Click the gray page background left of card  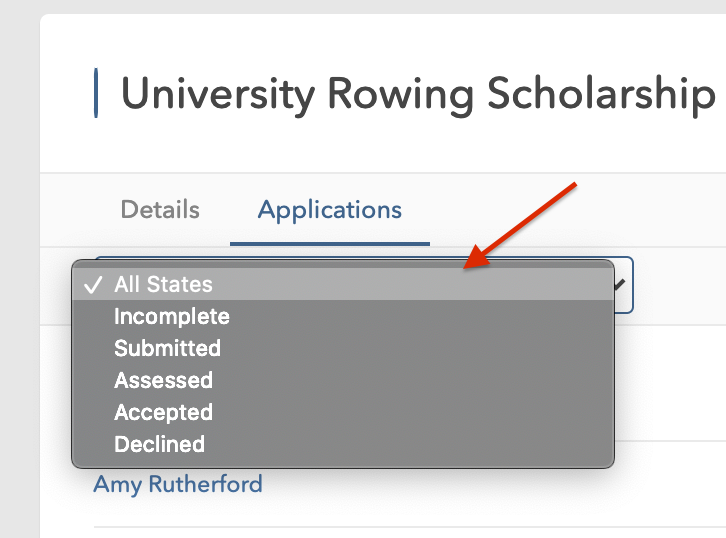[x=19, y=300]
